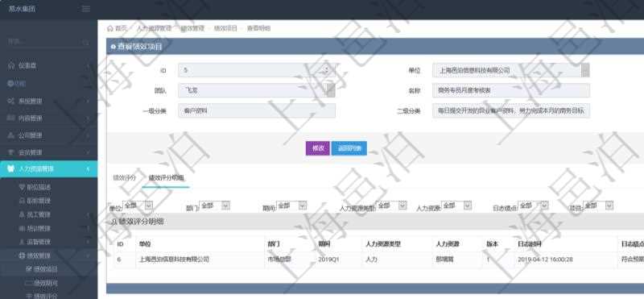The height and width of the screenshot is (299, 644).
Task: Click the 职位描述 submenu icon
Action: (x=23, y=187)
